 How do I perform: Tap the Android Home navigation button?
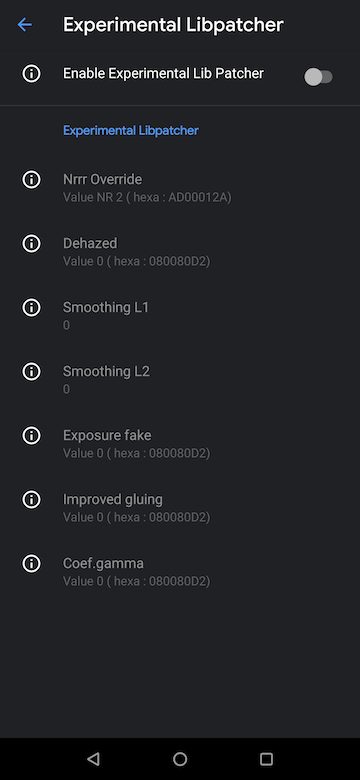[180, 759]
